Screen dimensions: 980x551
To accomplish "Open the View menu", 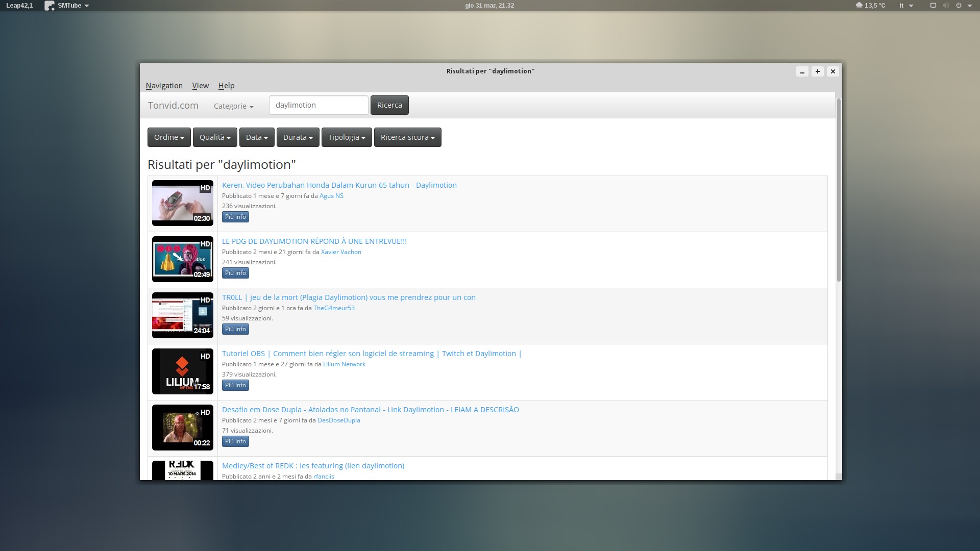I will (200, 86).
